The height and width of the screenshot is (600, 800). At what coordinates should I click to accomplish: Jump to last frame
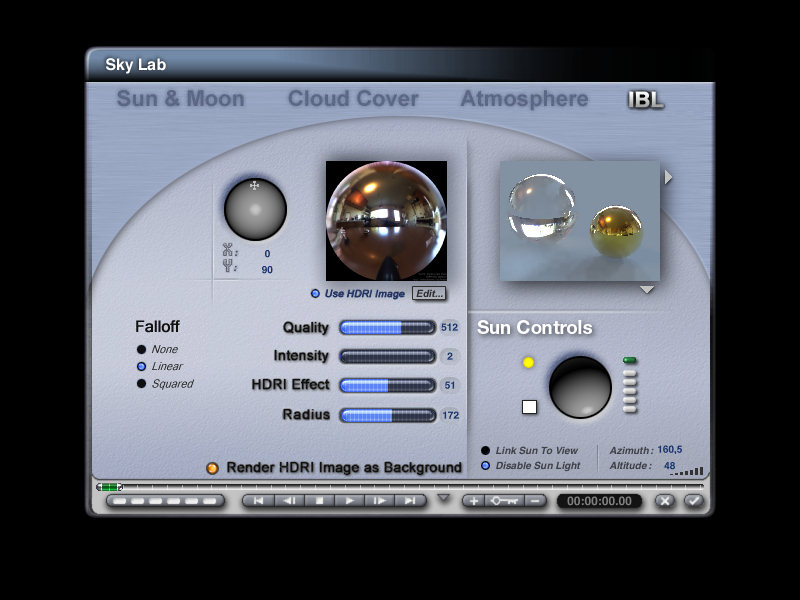(x=410, y=501)
